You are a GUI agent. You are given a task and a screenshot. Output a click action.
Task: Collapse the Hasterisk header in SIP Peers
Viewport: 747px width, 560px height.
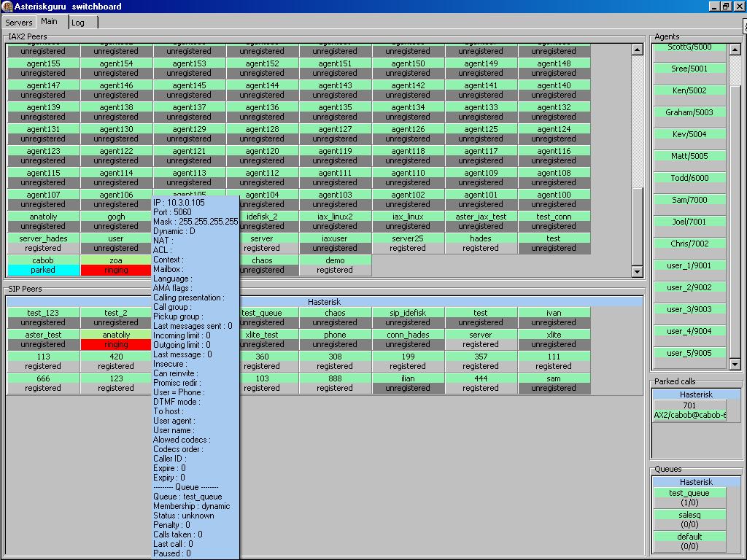[325, 302]
